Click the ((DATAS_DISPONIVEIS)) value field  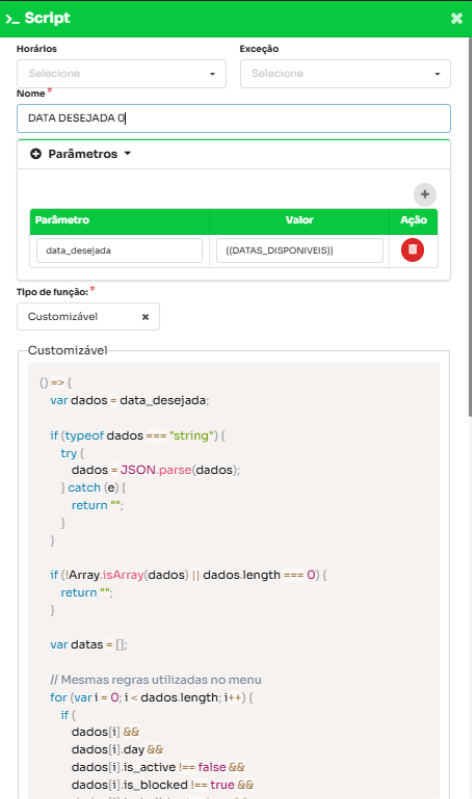click(299, 250)
